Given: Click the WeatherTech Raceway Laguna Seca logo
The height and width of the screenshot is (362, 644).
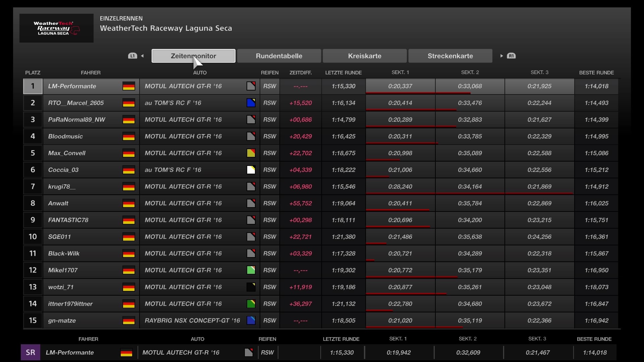Looking at the screenshot, I should coord(56,28).
